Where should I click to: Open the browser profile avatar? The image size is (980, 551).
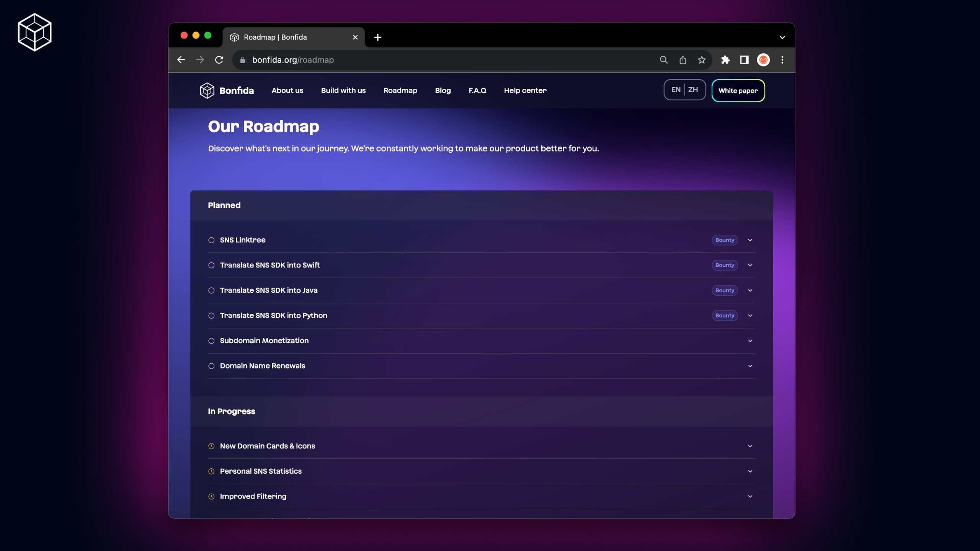point(763,60)
